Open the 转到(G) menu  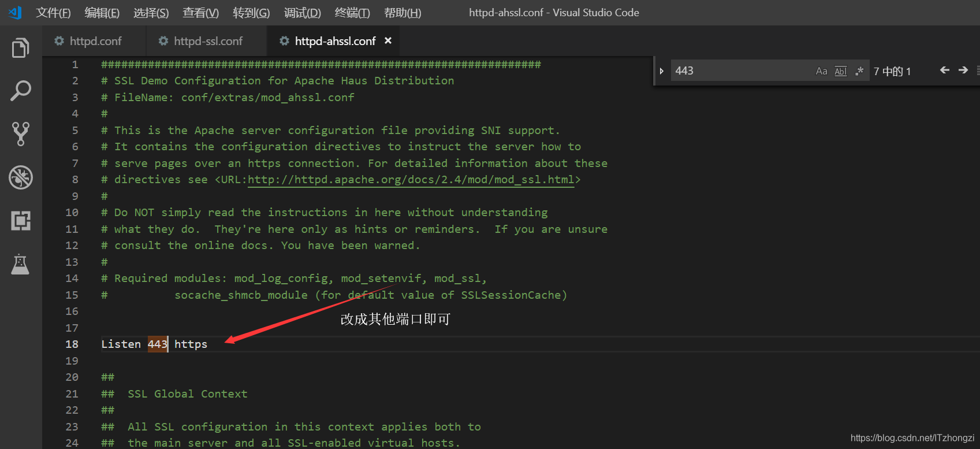251,13
